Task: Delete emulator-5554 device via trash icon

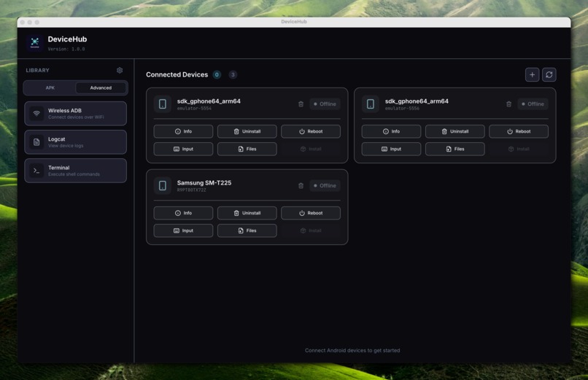Action: [x=301, y=104]
